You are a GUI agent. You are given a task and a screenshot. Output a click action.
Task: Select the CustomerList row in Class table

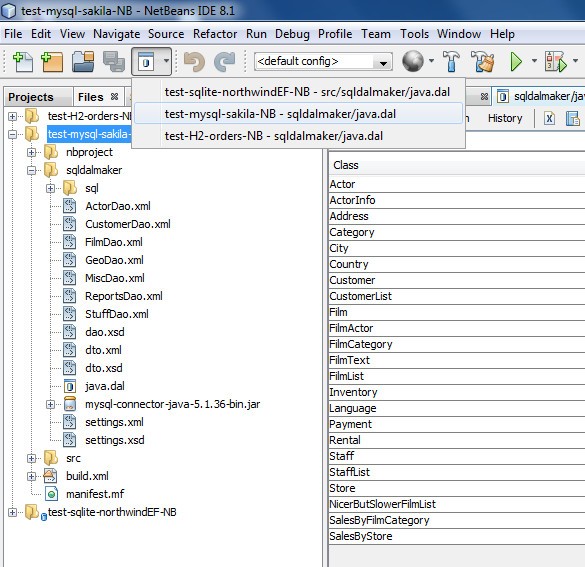tap(457, 296)
